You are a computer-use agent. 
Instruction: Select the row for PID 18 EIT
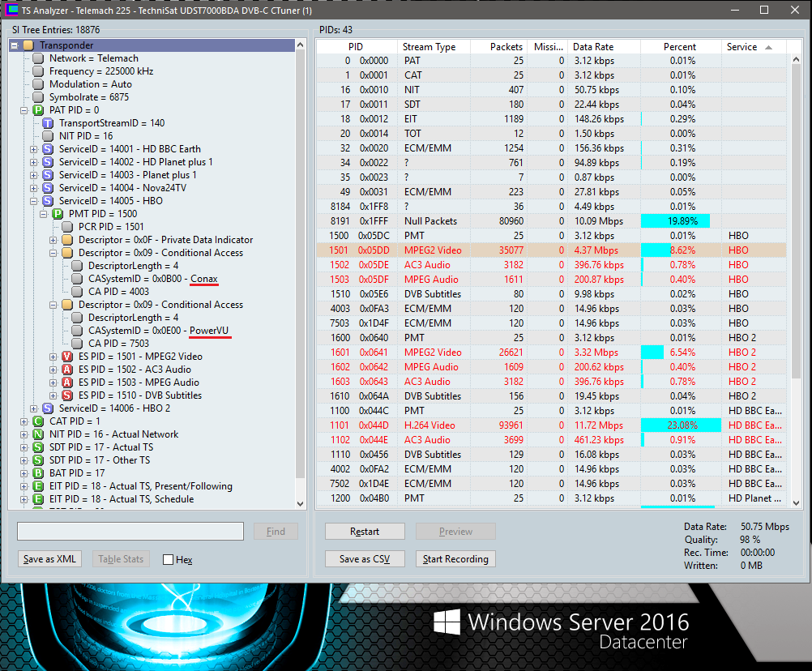tap(551, 119)
